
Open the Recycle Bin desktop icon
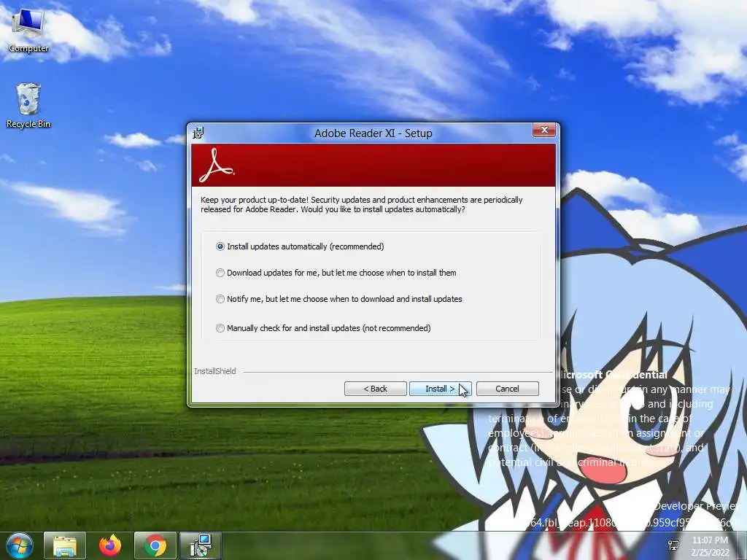[28, 106]
